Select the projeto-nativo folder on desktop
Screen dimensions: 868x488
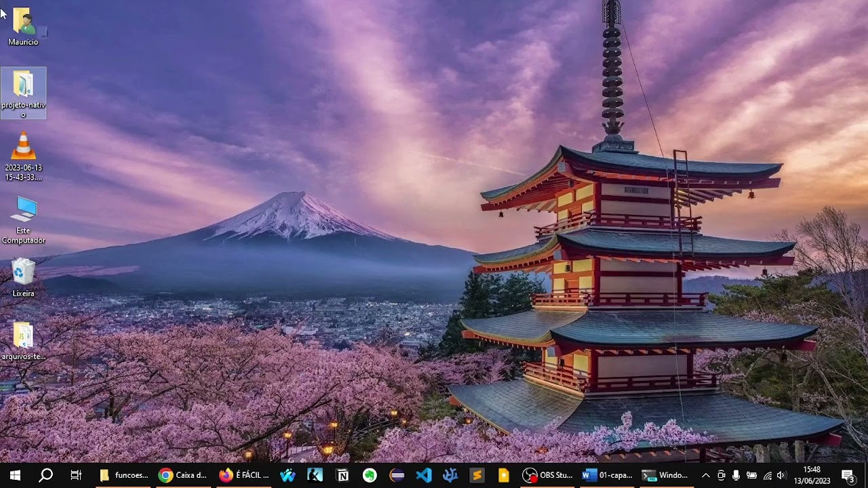pyautogui.click(x=23, y=93)
